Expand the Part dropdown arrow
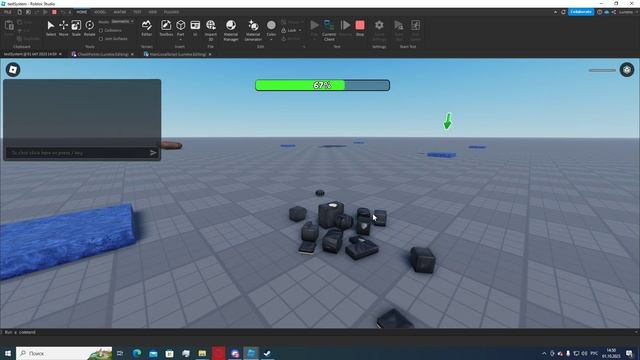The width and height of the screenshot is (640, 360). (x=180, y=40)
